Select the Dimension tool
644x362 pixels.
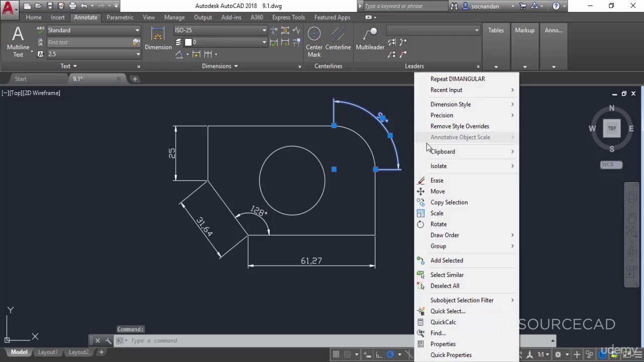point(158,39)
